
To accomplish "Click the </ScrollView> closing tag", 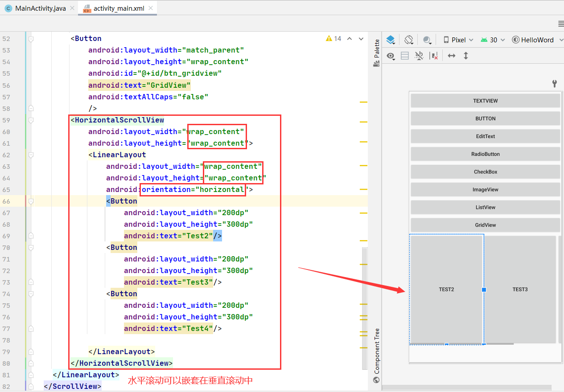I will (x=73, y=386).
